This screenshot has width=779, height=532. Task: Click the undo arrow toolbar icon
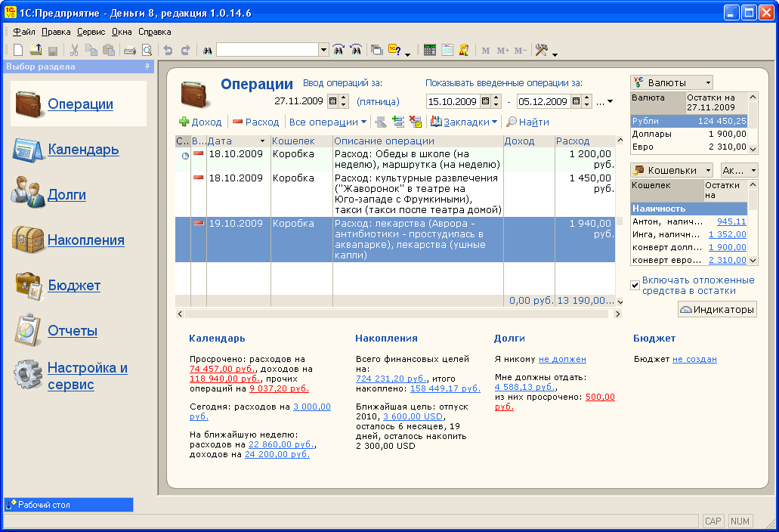(x=168, y=50)
